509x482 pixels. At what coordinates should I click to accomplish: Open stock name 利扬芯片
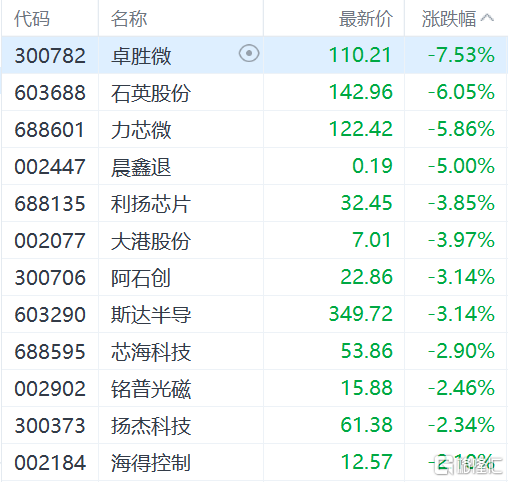coord(151,204)
